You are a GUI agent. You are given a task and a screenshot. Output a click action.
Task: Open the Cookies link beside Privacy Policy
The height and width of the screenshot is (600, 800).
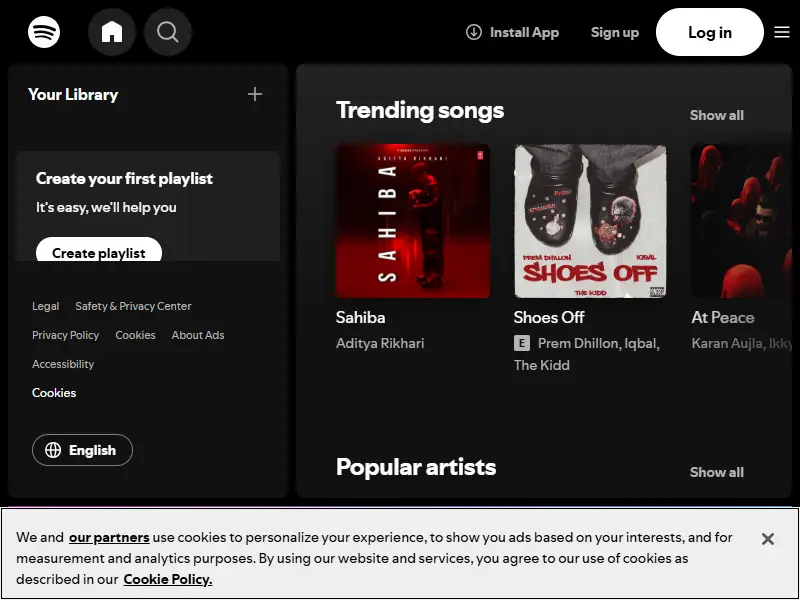[x=135, y=335]
